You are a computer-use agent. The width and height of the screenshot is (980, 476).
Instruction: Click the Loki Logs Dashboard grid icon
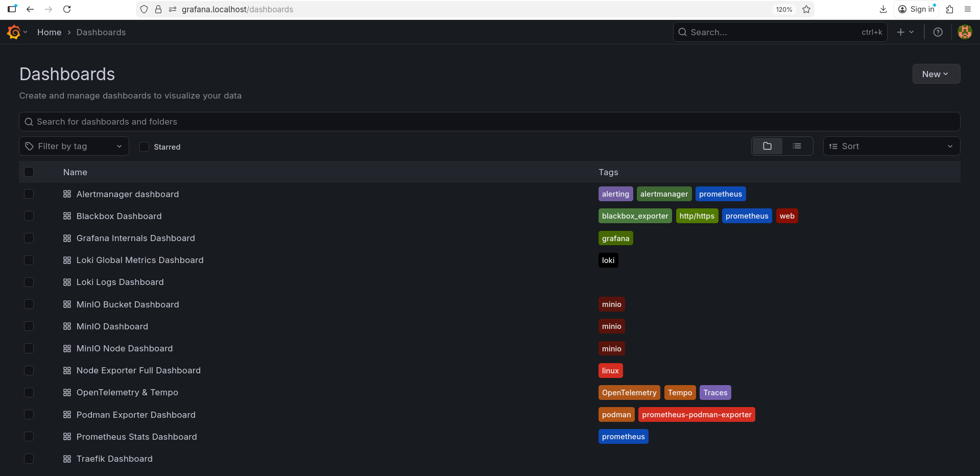pyautogui.click(x=67, y=282)
